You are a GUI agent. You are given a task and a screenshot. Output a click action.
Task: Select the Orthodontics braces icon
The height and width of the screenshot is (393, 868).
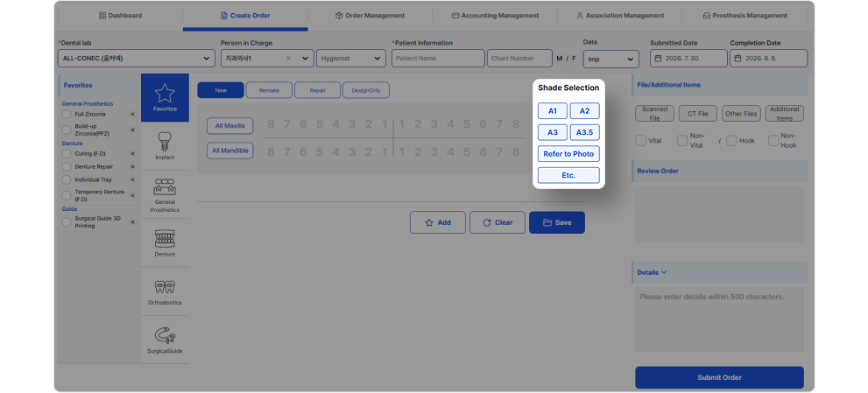coord(165,287)
